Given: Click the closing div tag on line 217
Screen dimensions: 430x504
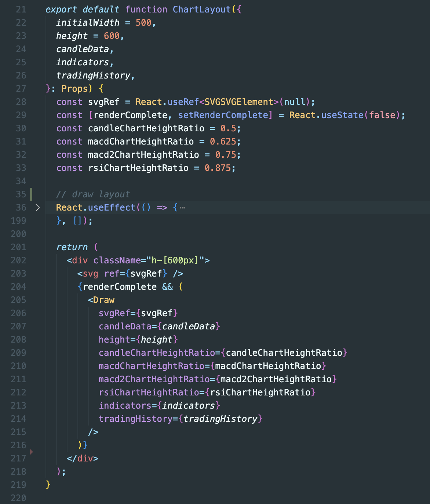Looking at the screenshot, I should [x=83, y=459].
